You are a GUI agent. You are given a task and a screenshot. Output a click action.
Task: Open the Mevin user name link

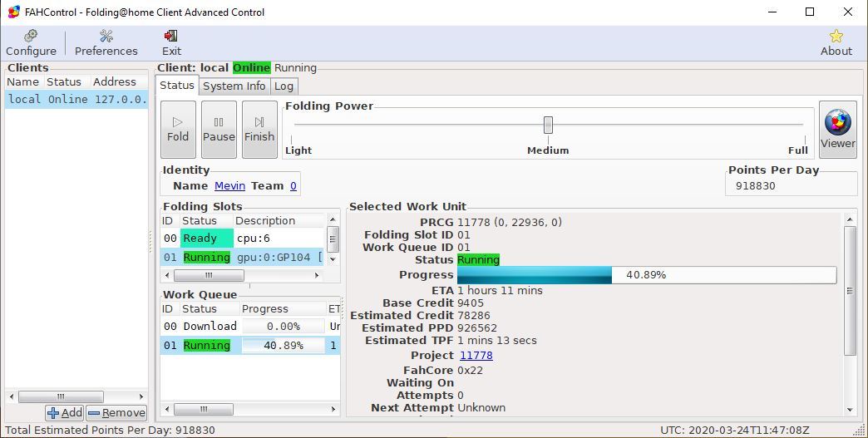click(229, 186)
